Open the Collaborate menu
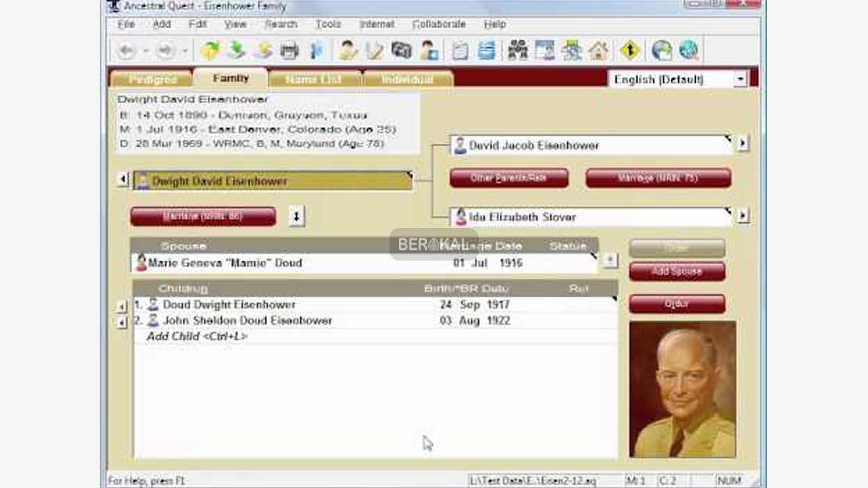 click(x=439, y=24)
